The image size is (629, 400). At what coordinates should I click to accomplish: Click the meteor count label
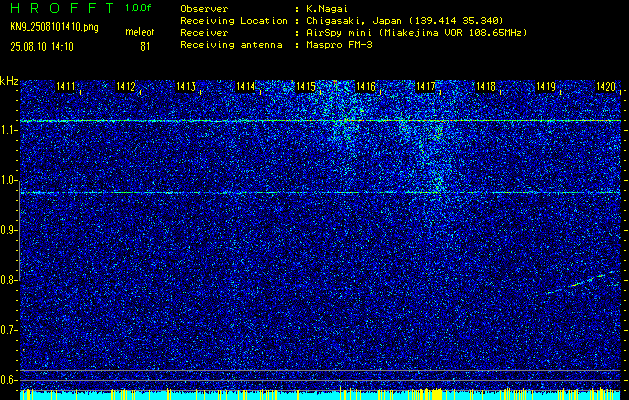click(140, 32)
